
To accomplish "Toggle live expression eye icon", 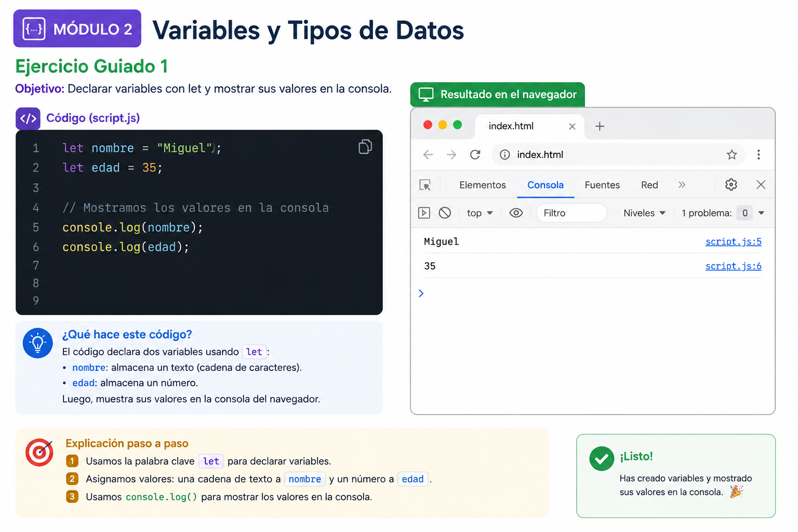I will click(x=516, y=213).
